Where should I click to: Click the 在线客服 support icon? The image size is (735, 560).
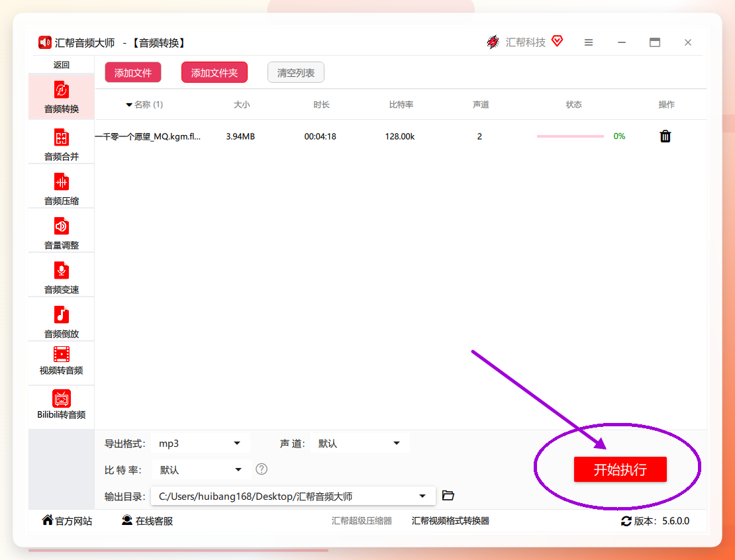click(127, 520)
